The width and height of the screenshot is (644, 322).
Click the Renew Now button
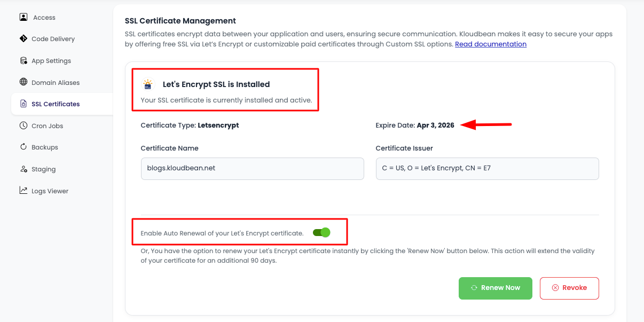tap(495, 288)
